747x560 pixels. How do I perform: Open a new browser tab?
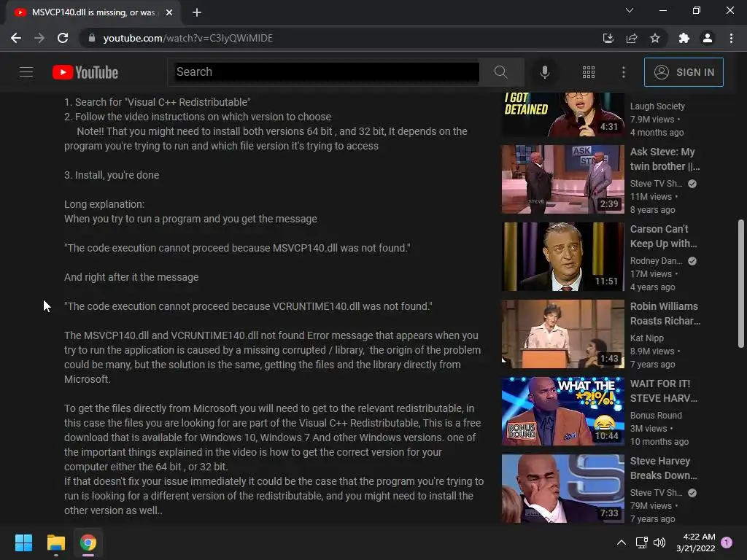[x=197, y=12]
